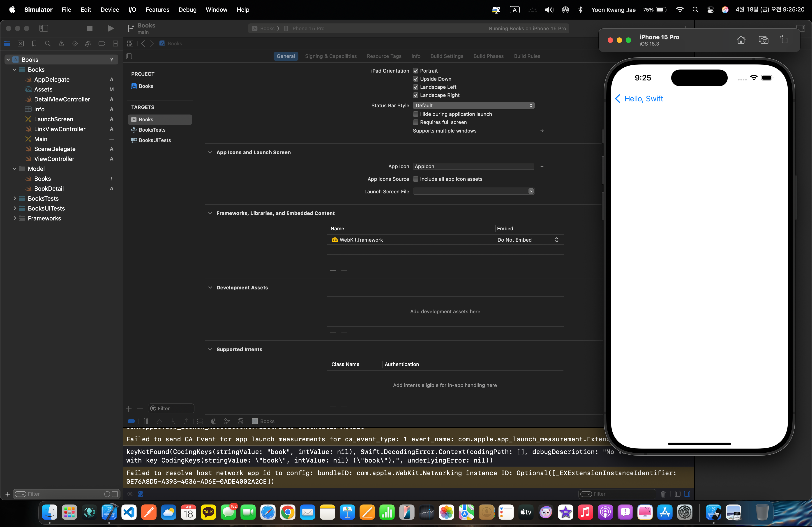Open the Features menu
Screen dimensions: 812x527
[157, 9]
